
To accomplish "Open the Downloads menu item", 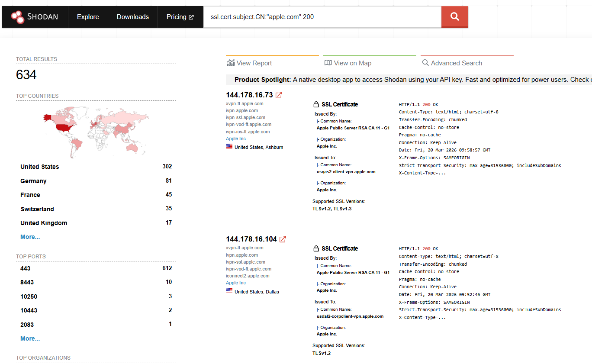I will [x=132, y=17].
